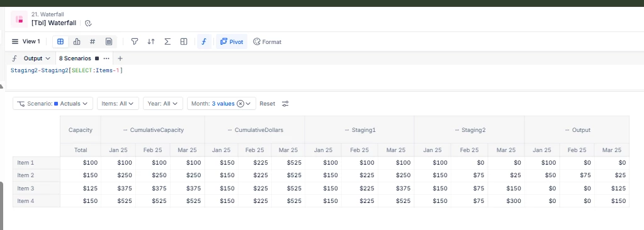This screenshot has height=230, width=644.
Task: Open the filter funnel tool
Action: [x=134, y=41]
